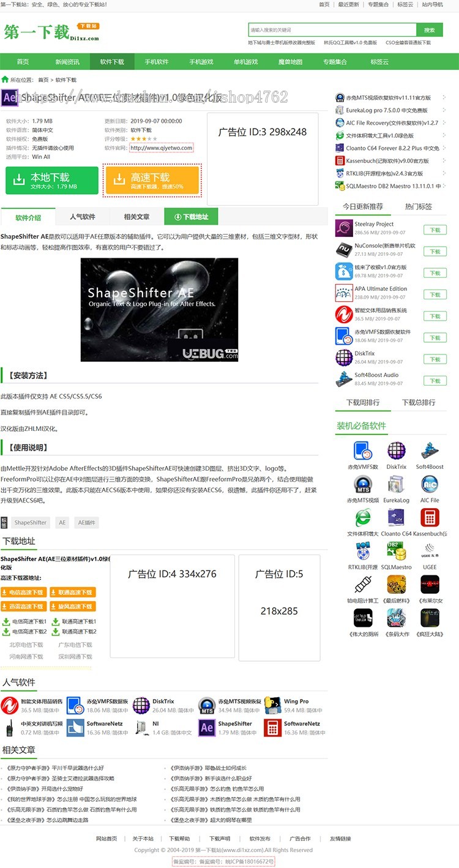The width and height of the screenshot is (459, 868).
Task: Click 智能文体用品销售 icon in bottom 人气软件 section
Action: [9, 705]
